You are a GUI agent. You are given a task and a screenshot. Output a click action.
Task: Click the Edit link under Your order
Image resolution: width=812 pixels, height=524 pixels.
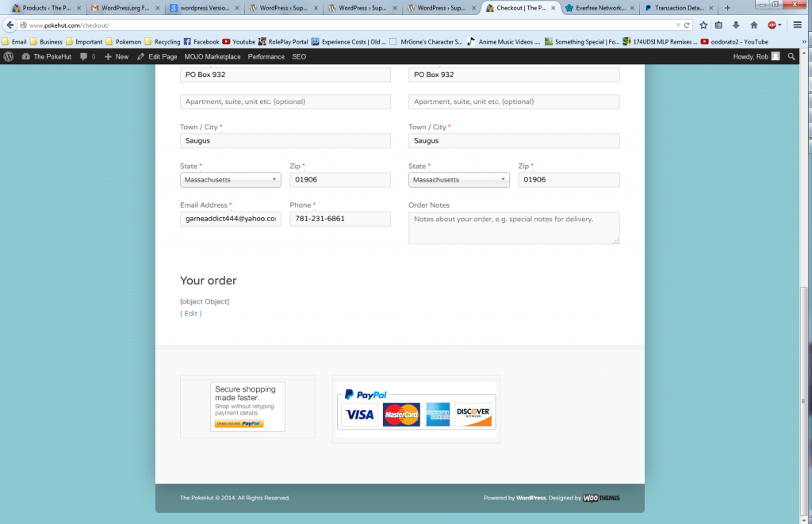click(191, 314)
